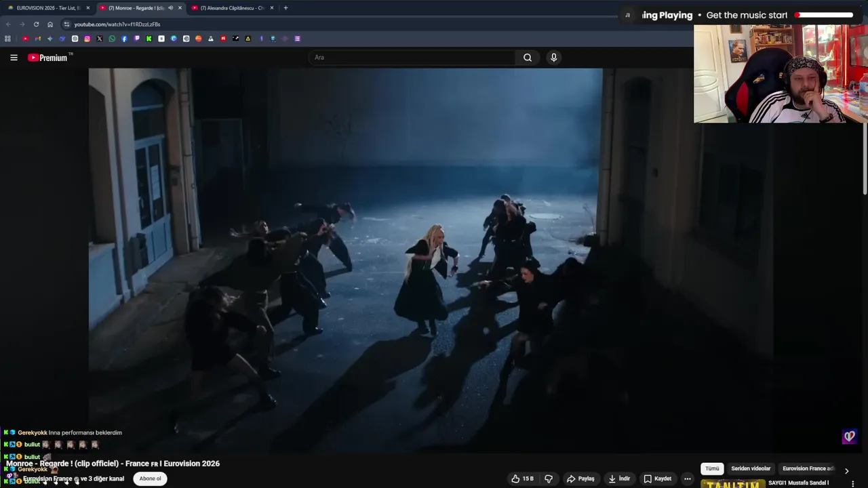The width and height of the screenshot is (868, 488).
Task: Open the YouTube bookmark
Action: (x=25, y=39)
